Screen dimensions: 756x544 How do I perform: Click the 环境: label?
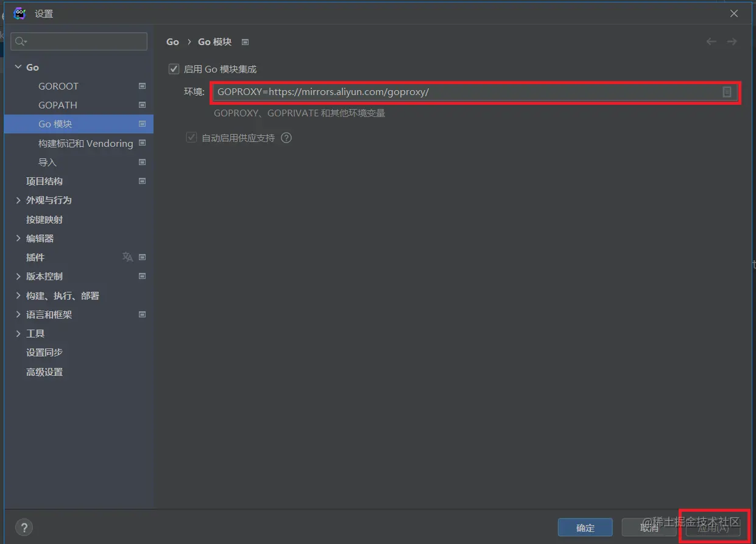(x=194, y=92)
